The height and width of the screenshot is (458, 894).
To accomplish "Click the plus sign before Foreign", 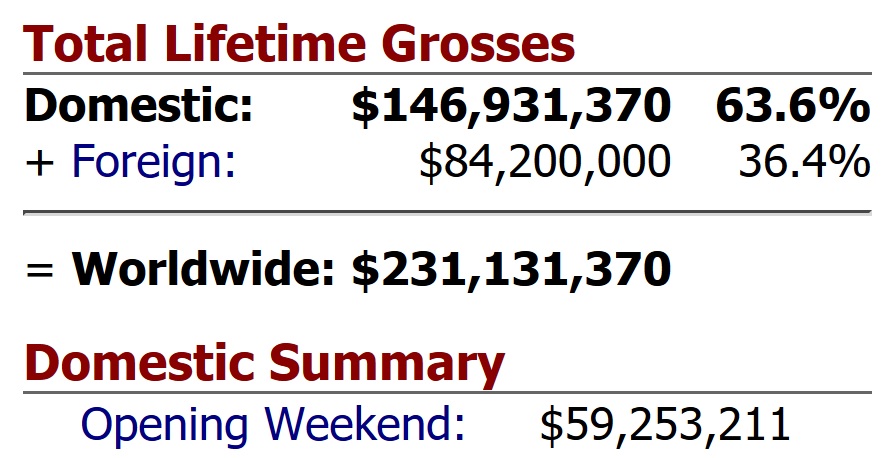I will [x=40, y=162].
